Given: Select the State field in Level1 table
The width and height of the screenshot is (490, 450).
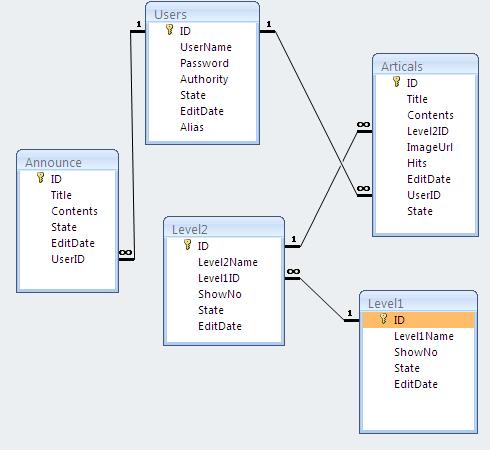Looking at the screenshot, I should point(407,368).
